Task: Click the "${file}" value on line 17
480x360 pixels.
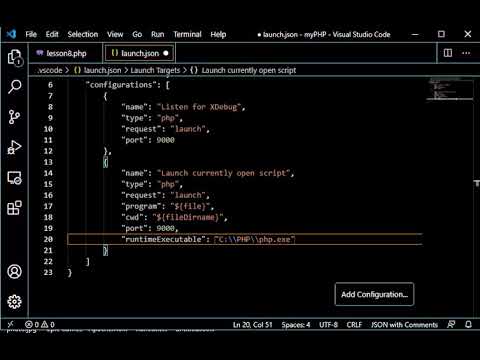Action: pyautogui.click(x=190, y=206)
